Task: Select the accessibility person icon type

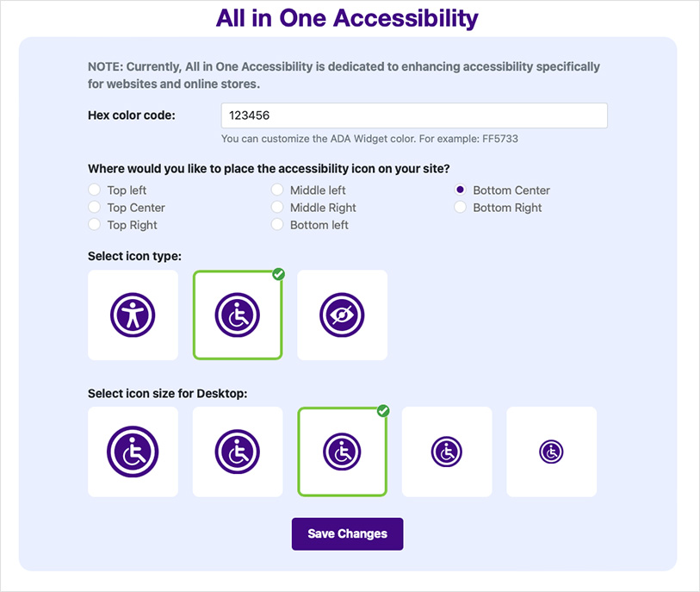Action: coord(133,315)
